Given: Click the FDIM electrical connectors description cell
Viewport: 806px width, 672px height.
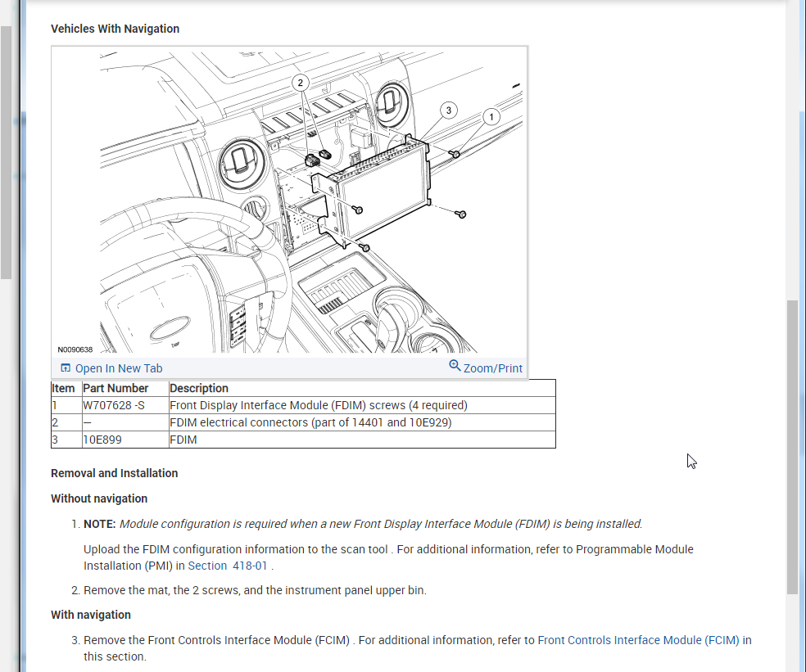Looking at the screenshot, I should tap(310, 422).
